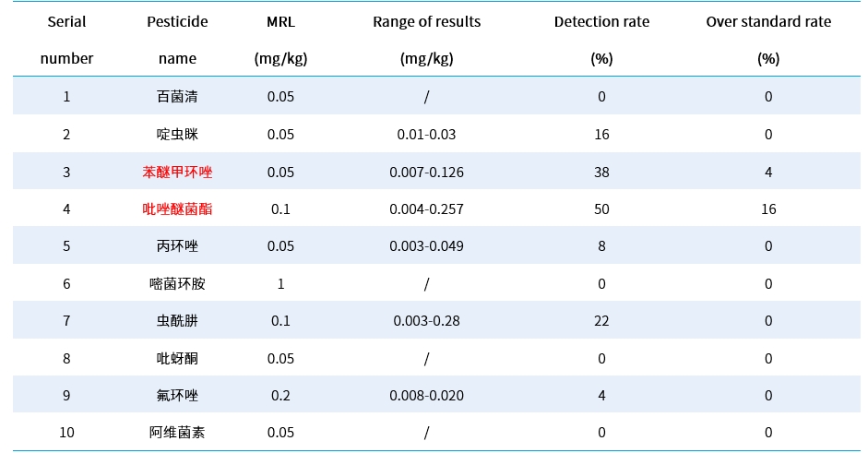Screen dimensions: 868x453
Task: Click the 啶虫脒 pesticide name cell
Action: [x=177, y=135]
